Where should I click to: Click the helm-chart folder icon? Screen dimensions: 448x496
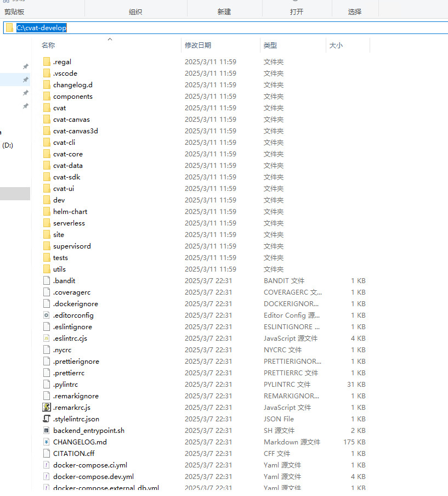(47, 211)
